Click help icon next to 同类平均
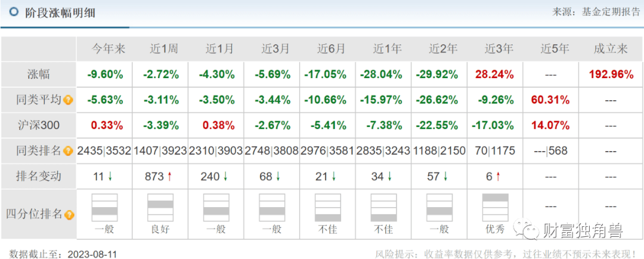Image resolution: width=644 pixels, height=259 pixels. pyautogui.click(x=69, y=100)
